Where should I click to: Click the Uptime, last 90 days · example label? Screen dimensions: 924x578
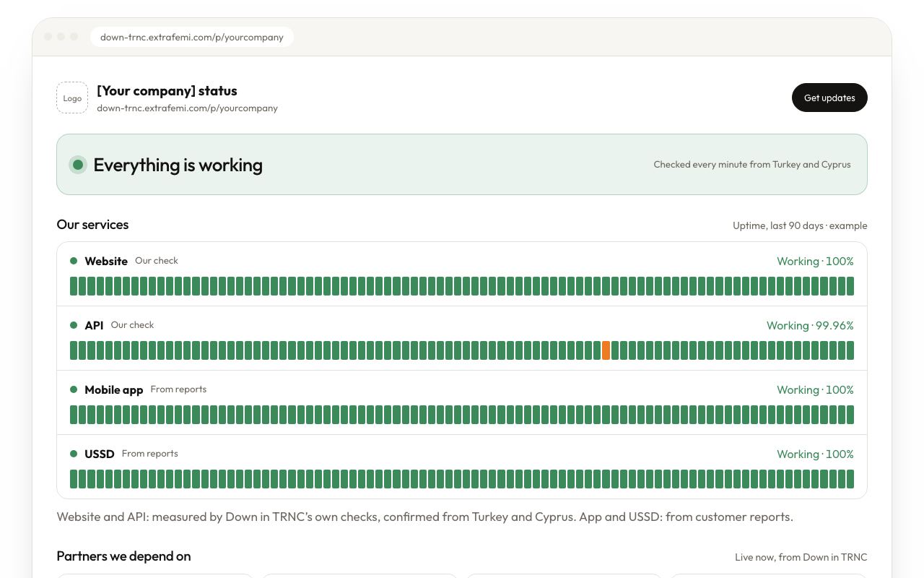coord(800,225)
